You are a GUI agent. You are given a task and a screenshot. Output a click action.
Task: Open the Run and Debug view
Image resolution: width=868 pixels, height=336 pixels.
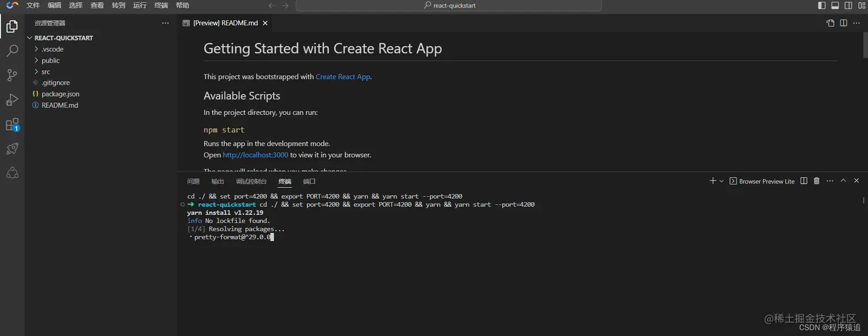click(12, 100)
